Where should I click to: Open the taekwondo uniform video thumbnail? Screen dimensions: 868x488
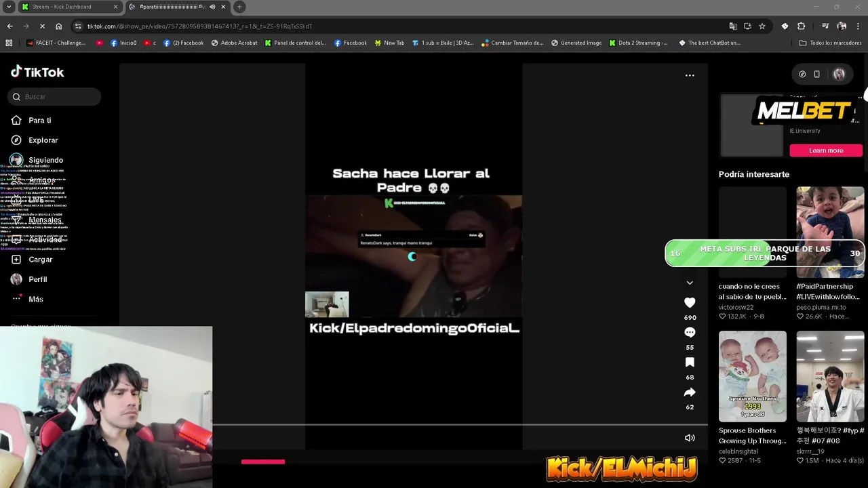[830, 376]
